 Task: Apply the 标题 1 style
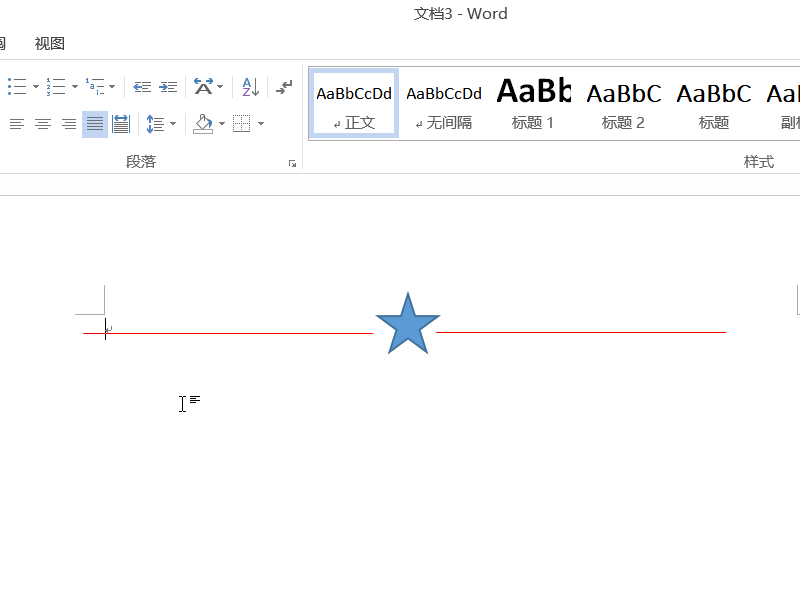coord(533,104)
